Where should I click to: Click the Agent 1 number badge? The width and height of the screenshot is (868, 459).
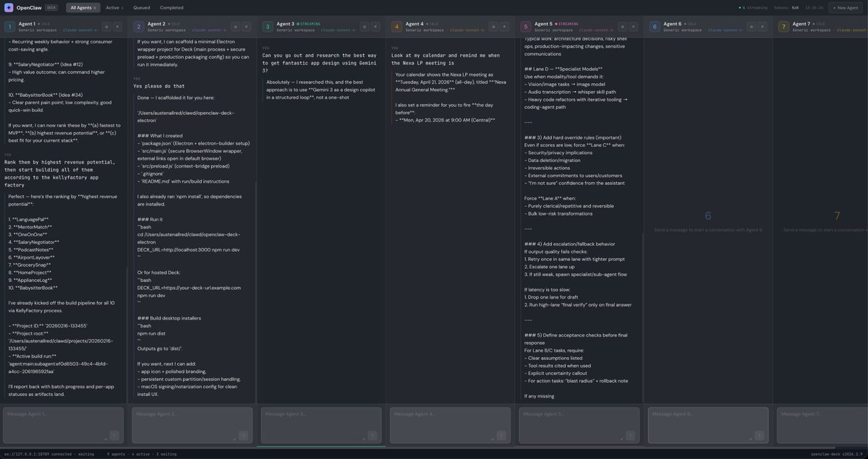(x=9, y=26)
